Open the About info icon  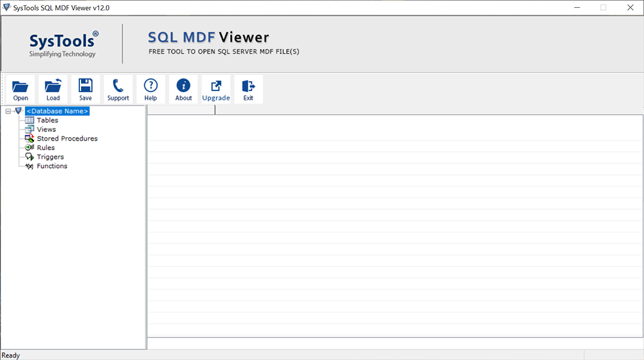183,89
